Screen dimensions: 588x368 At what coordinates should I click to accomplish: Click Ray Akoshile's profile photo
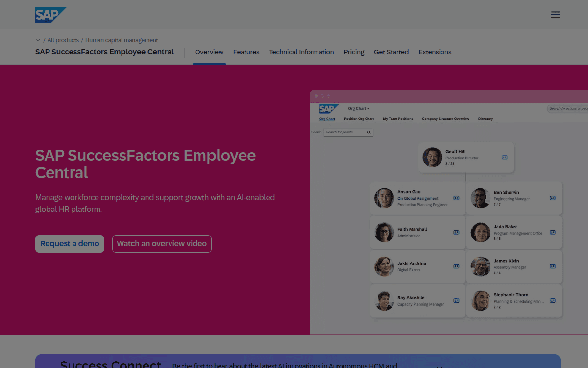tap(384, 301)
